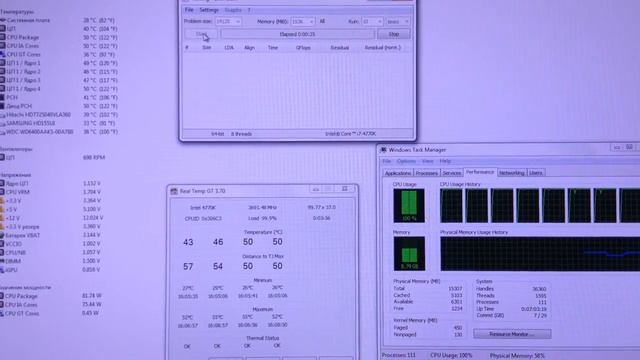Switch to the Users tab in Task Manager
This screenshot has width=640, height=360.
click(x=536, y=173)
